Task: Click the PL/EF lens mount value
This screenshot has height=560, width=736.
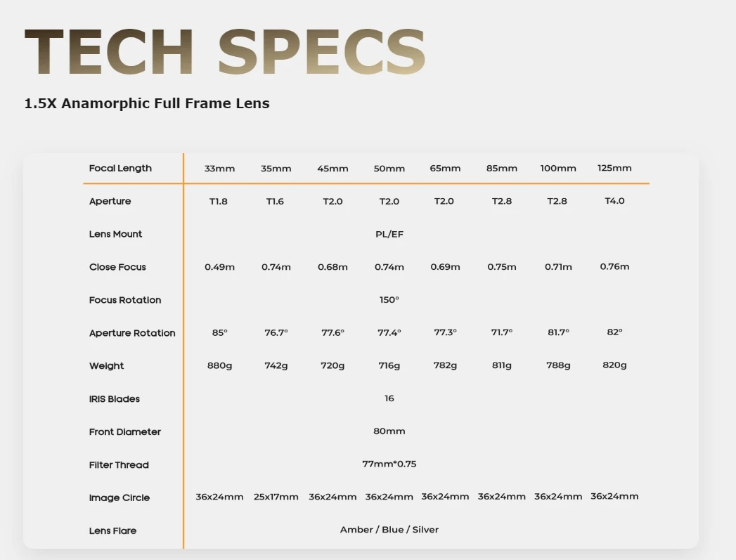Action: 389,234
